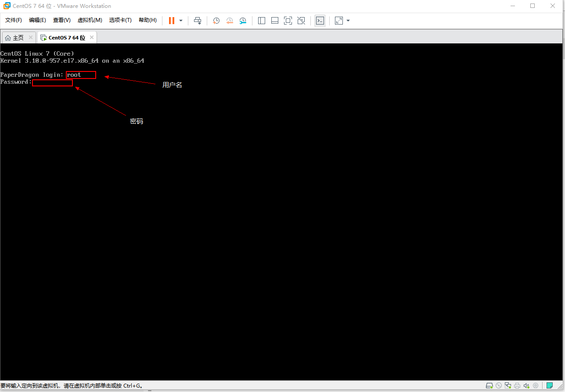Open the snapshot manager wrench-clock icon

pos(243,21)
